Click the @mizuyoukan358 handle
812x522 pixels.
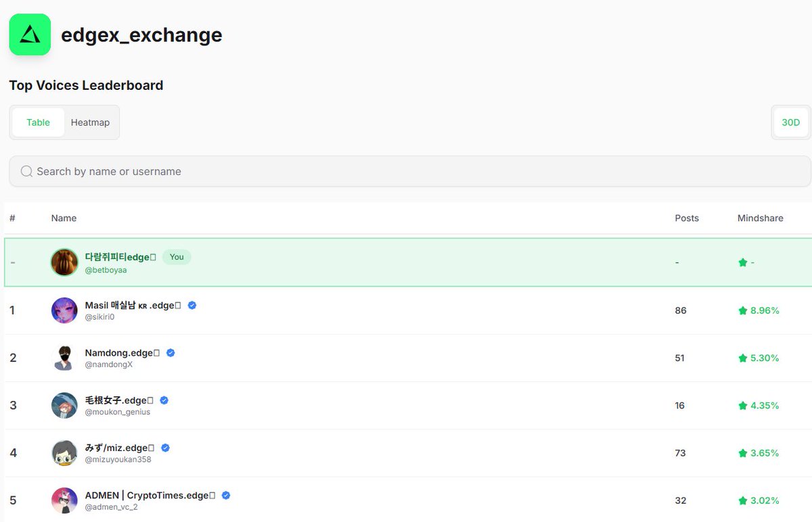click(118, 459)
